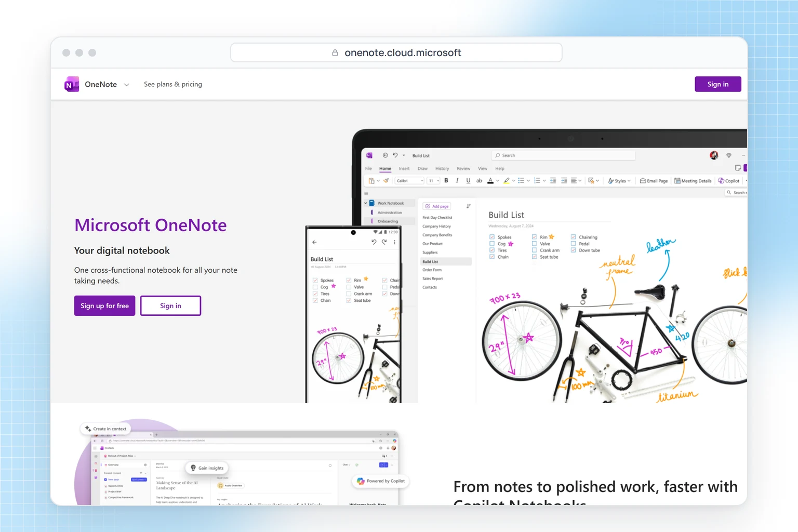
Task: Open the History ribbon tab
Action: pyautogui.click(x=442, y=168)
